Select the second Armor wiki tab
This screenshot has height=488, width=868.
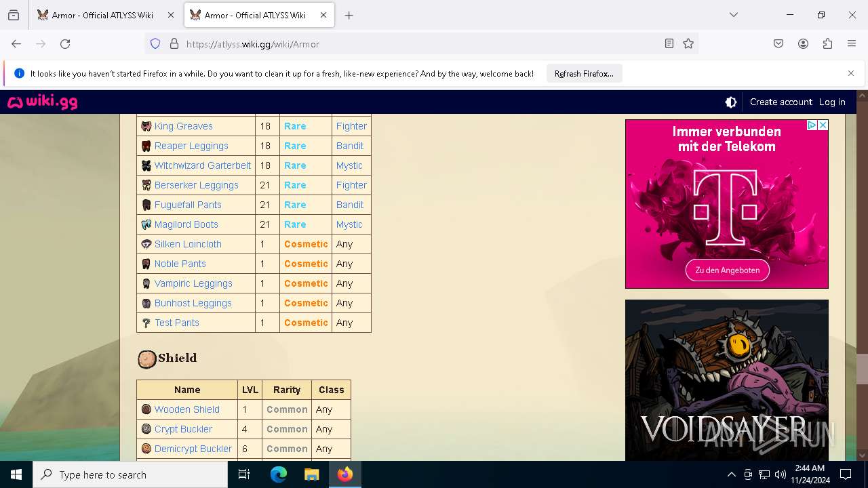click(x=259, y=15)
